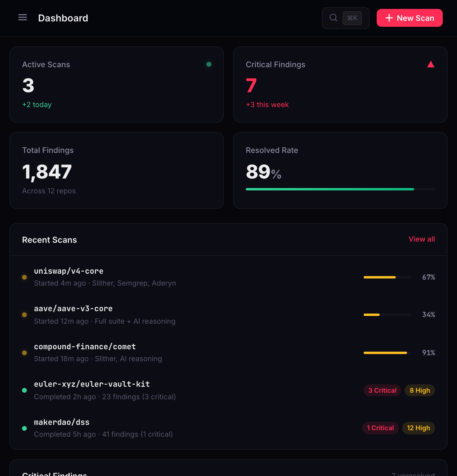The width and height of the screenshot is (457, 476).
Task: Click the makerdao/dss completed status dot
Action: click(x=24, y=428)
